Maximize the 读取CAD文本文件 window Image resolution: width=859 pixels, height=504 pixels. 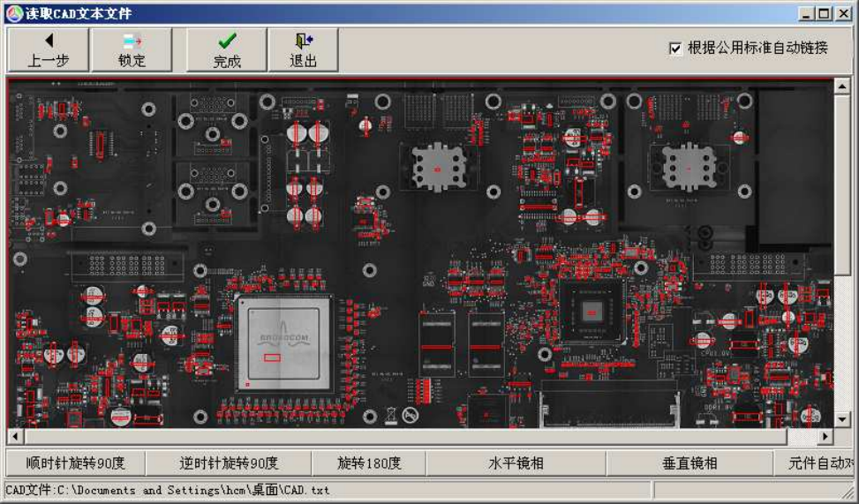coord(824,14)
